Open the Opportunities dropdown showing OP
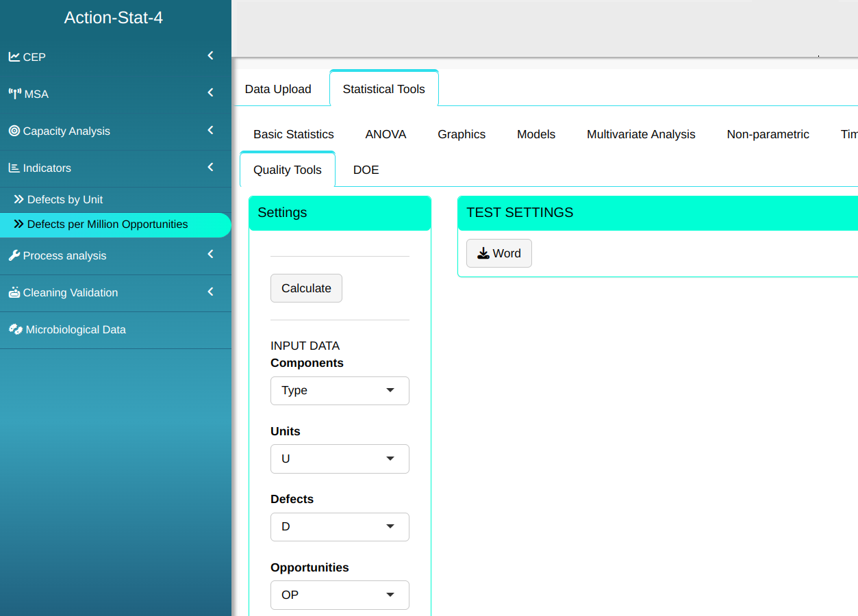The height and width of the screenshot is (616, 858). [x=340, y=595]
